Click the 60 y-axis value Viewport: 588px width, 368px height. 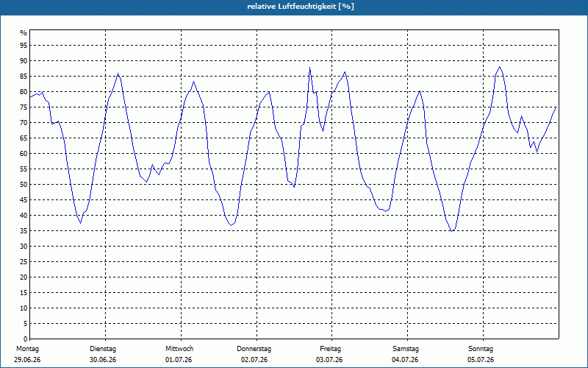(24, 154)
